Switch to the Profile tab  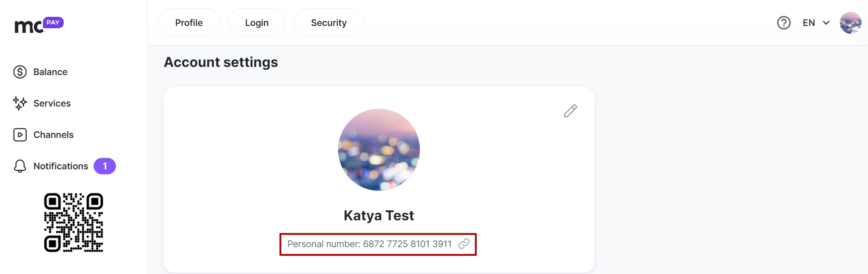[x=189, y=23]
